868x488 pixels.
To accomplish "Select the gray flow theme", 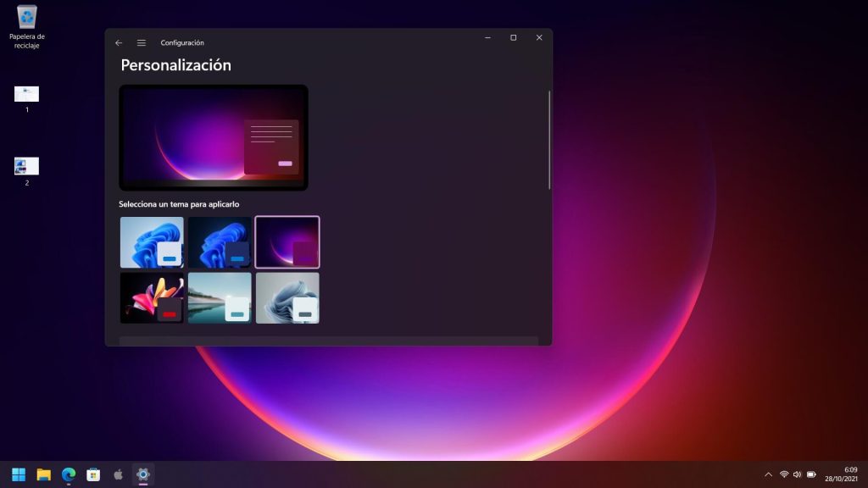I will 287,297.
